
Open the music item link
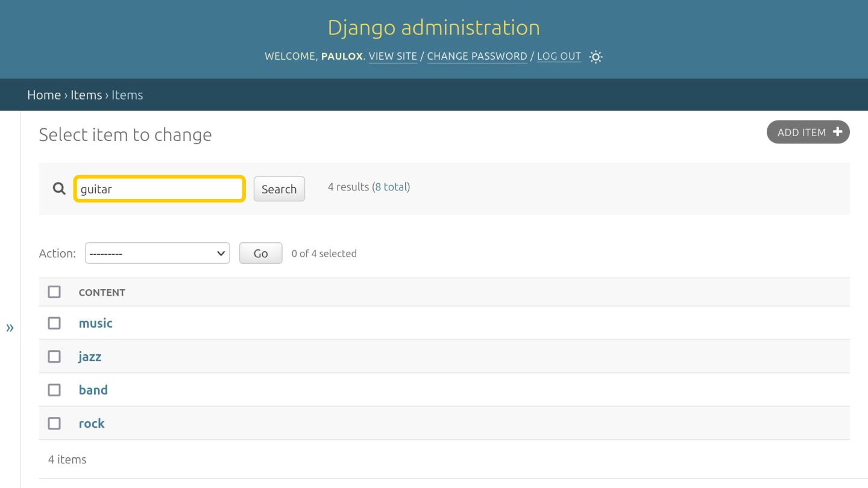pos(95,323)
